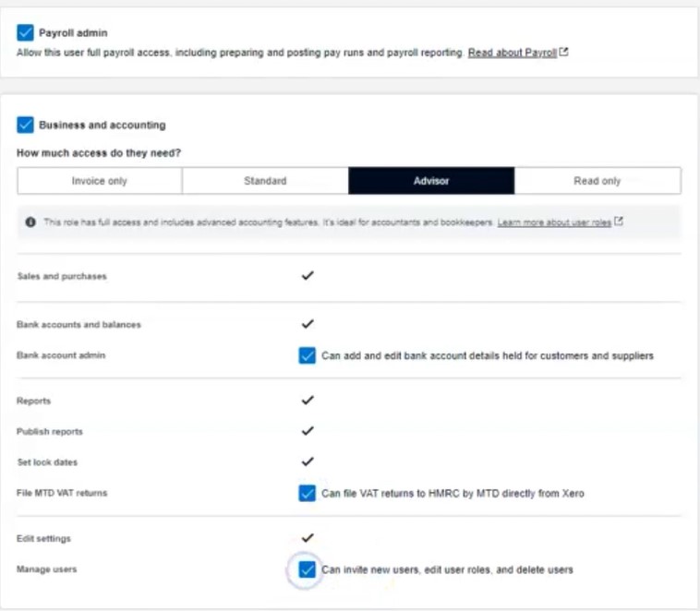
Task: Switch to Standard access level
Action: [265, 181]
